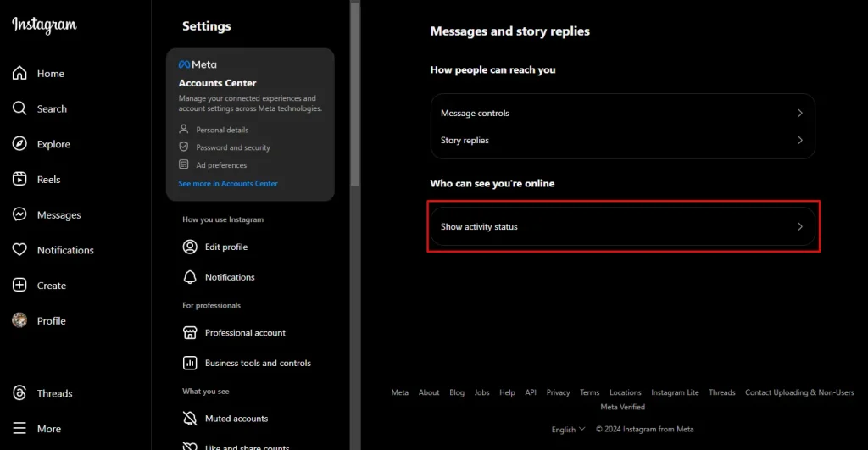
Task: Click Jobs footer link
Action: pyautogui.click(x=481, y=392)
